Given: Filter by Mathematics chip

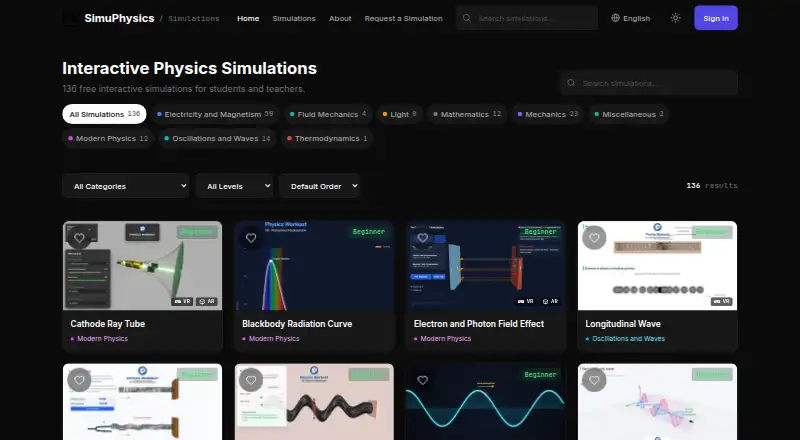Looking at the screenshot, I should coord(467,114).
